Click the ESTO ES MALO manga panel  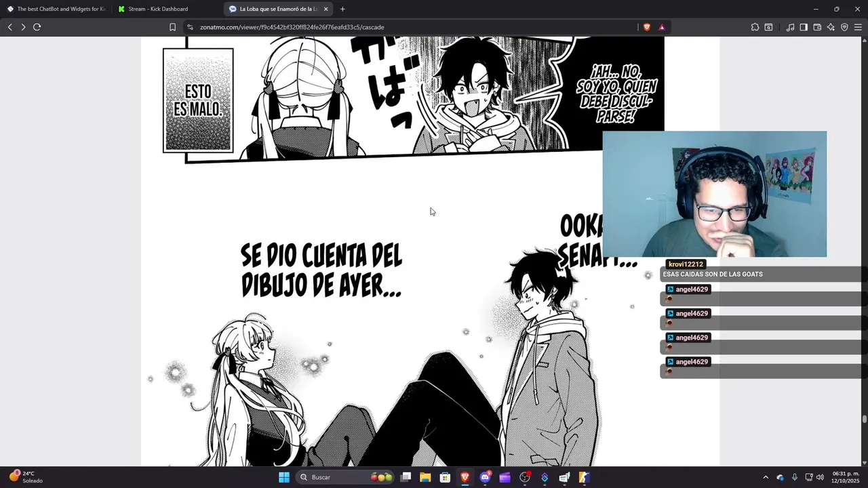click(x=198, y=100)
